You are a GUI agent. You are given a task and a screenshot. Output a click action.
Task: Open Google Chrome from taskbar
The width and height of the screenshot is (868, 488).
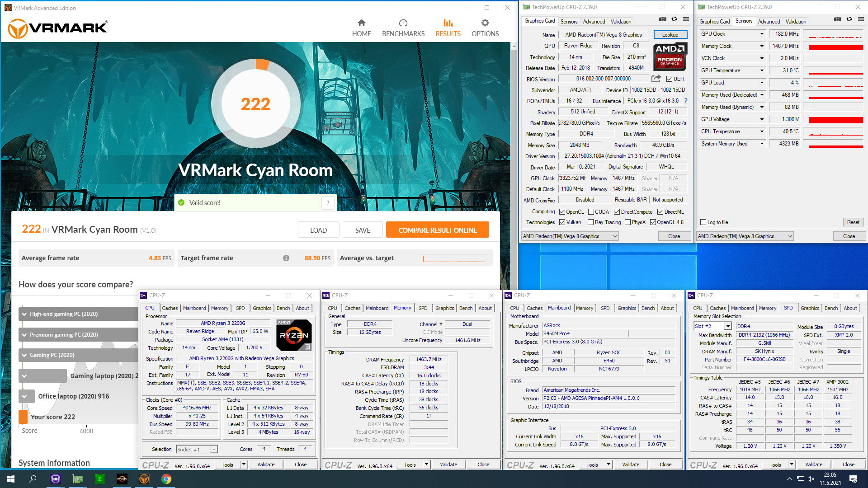click(166, 479)
